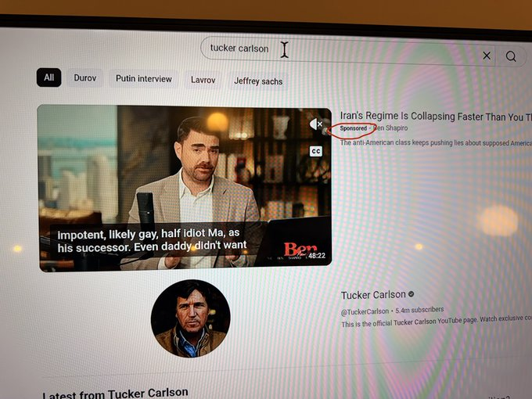Select the Jeffrey sachs filter chip

258,81
